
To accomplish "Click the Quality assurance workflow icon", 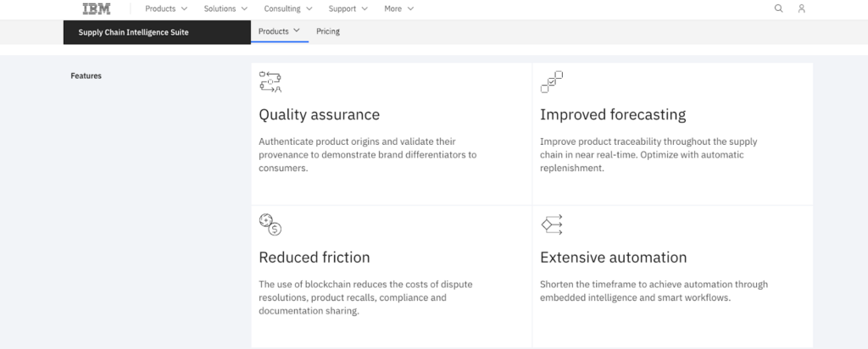I will [270, 82].
